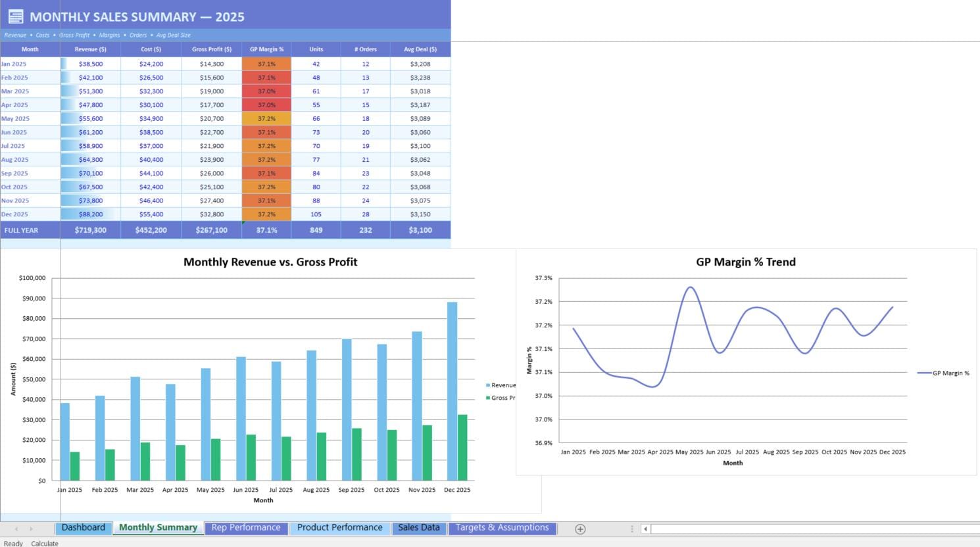Select the 105 units cell for Dec 2025
This screenshot has height=547, width=980.
click(x=316, y=214)
